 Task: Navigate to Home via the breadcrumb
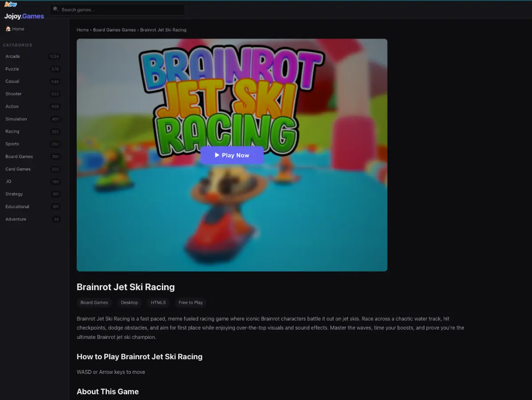click(82, 30)
